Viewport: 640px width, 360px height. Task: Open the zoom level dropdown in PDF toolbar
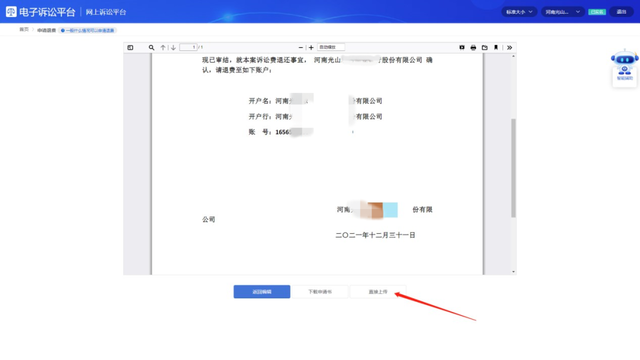331,47
